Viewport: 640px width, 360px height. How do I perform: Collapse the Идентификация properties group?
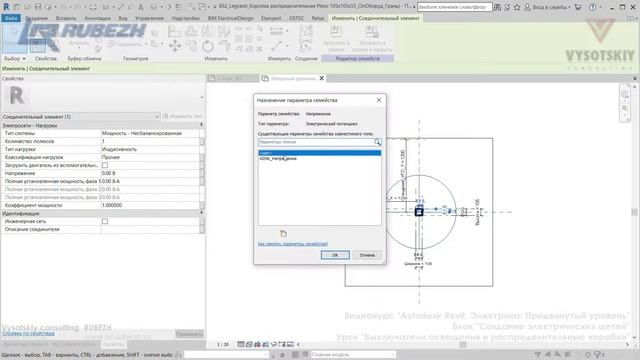point(201,213)
